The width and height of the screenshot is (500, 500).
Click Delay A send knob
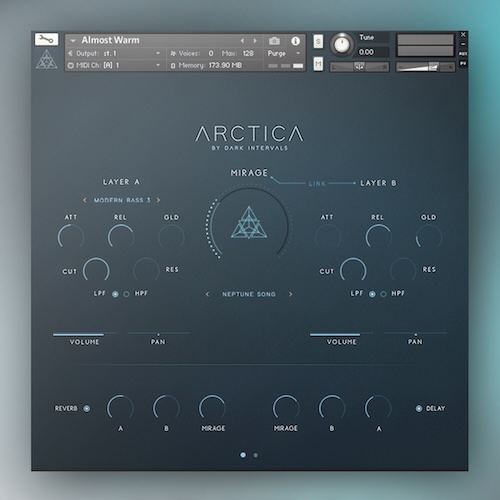(x=378, y=408)
